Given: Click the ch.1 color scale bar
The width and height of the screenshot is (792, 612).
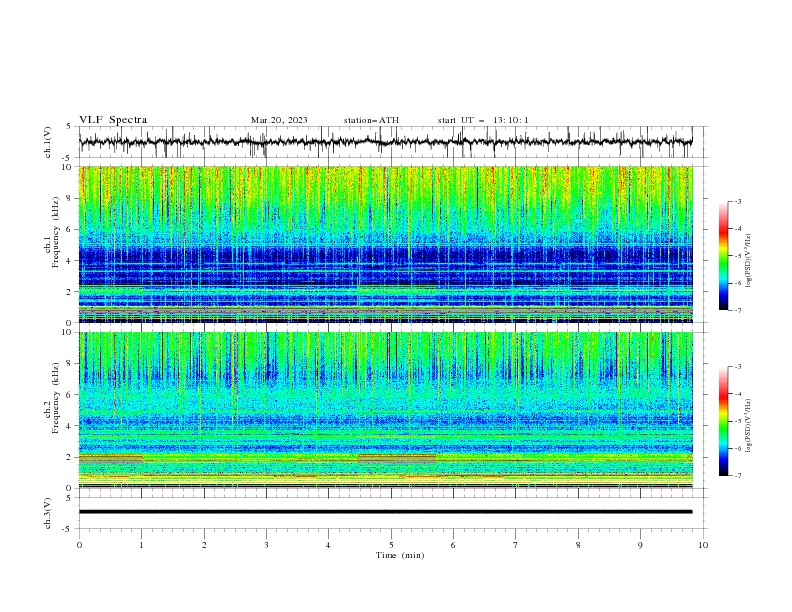Looking at the screenshot, I should pyautogui.click(x=724, y=256).
